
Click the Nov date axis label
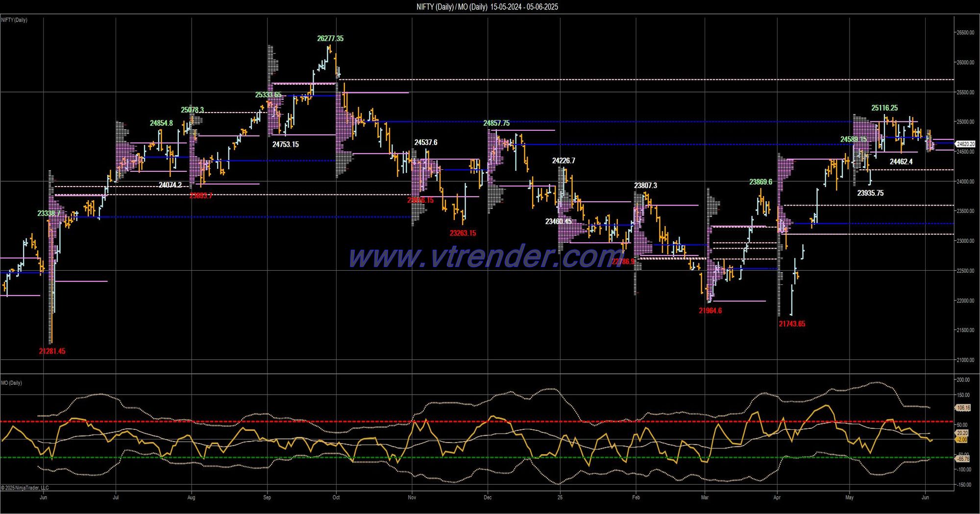click(x=412, y=498)
